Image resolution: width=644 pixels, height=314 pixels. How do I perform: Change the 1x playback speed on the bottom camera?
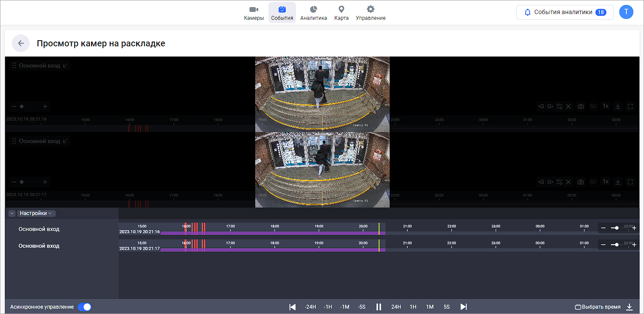606,182
